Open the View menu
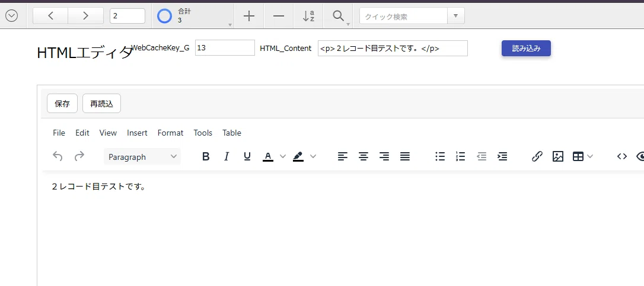Screen dimensions: 644x286 click(108, 133)
